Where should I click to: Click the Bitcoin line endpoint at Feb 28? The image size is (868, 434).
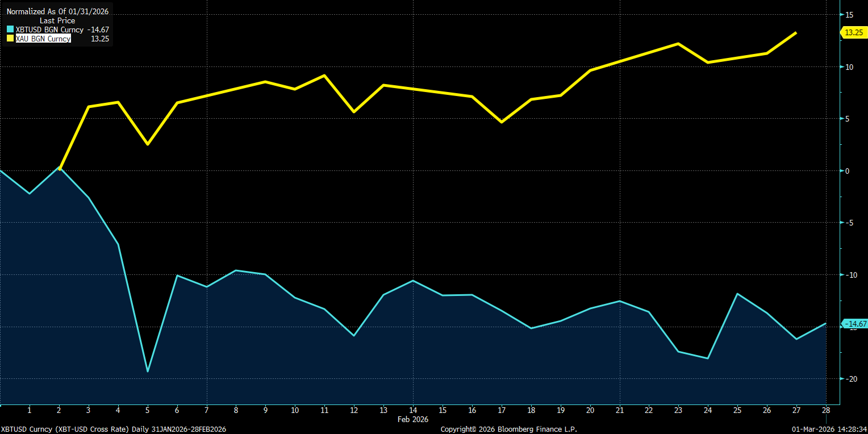tap(825, 324)
